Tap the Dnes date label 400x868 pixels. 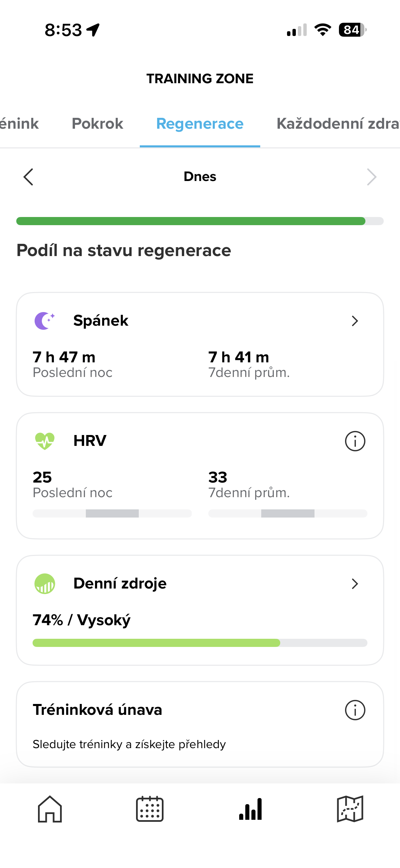[200, 177]
